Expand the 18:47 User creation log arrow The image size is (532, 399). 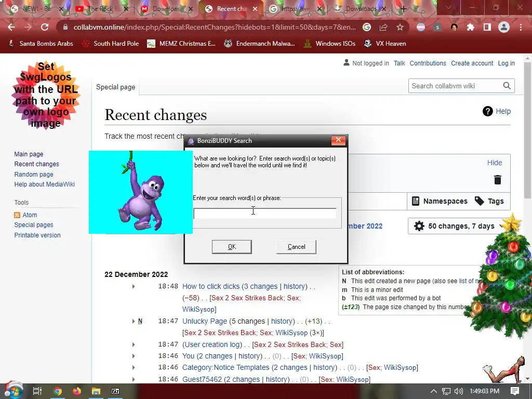(x=134, y=345)
